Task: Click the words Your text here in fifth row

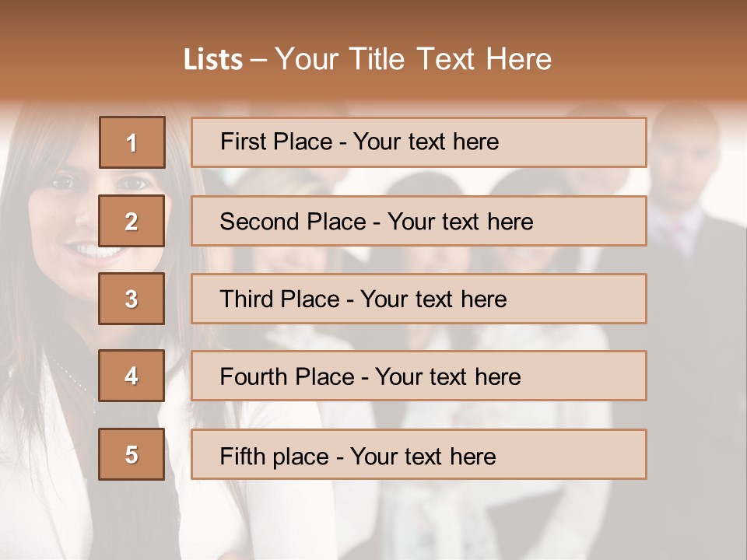Action: [423, 456]
